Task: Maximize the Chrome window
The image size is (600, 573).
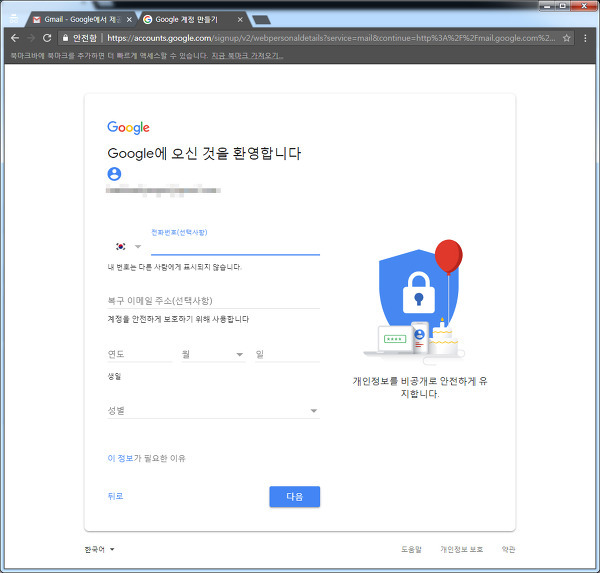Action: pyautogui.click(x=562, y=6)
